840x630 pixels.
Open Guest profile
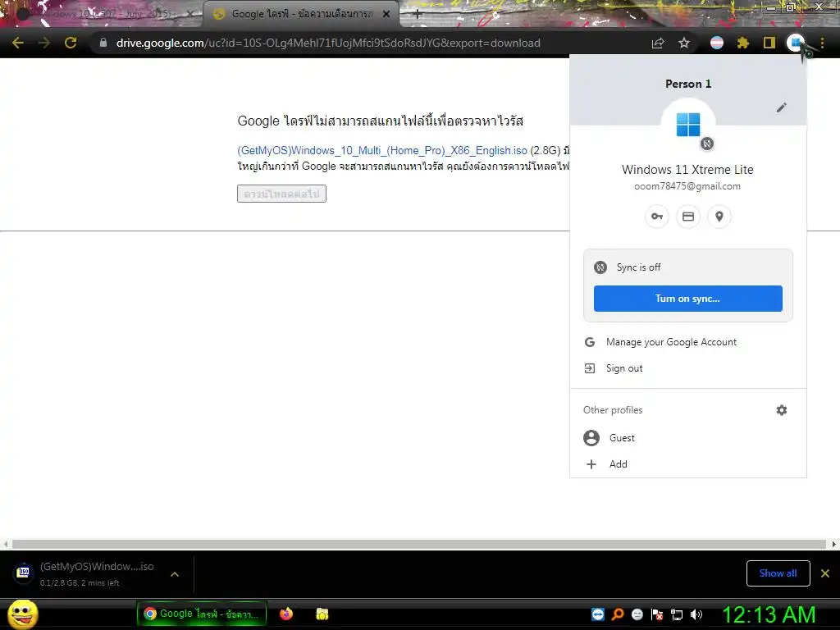[688, 438]
